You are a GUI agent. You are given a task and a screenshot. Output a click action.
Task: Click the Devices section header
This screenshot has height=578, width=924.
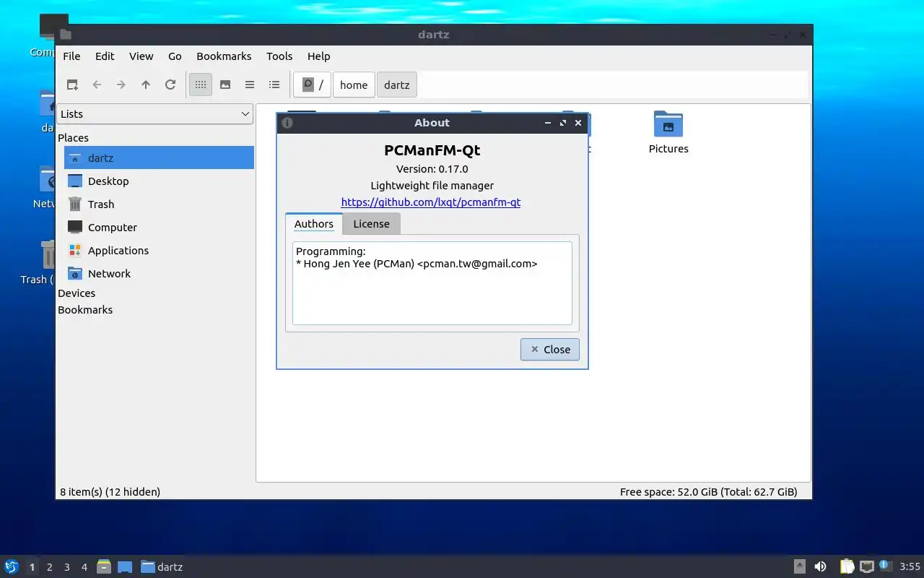tap(77, 293)
